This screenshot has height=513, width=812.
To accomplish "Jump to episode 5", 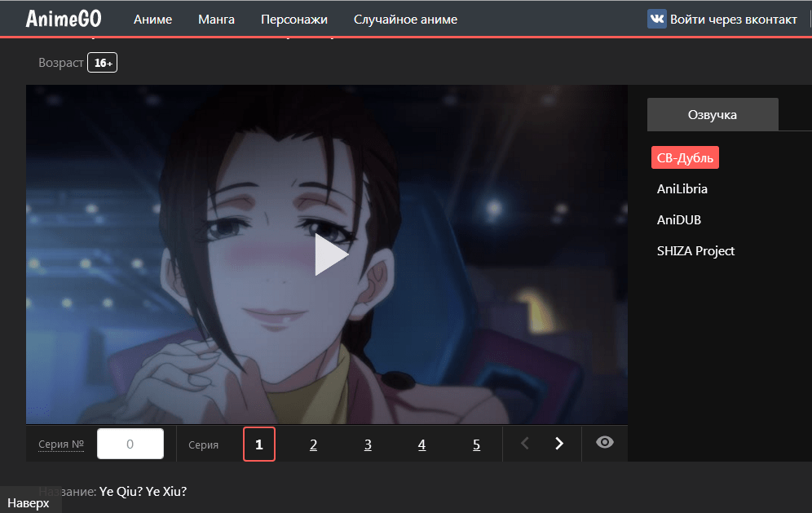I will 476,444.
